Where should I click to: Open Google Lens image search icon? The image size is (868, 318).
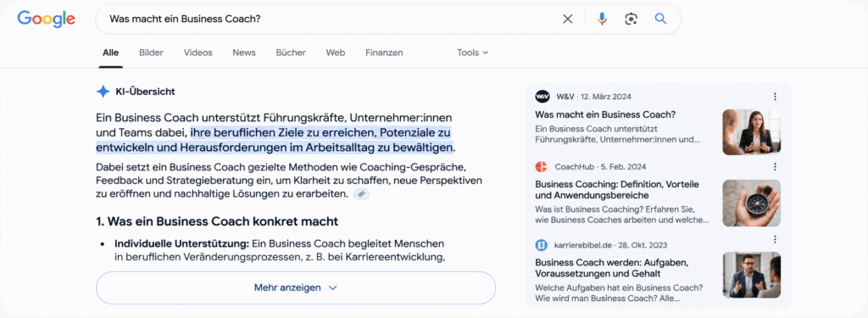(631, 19)
